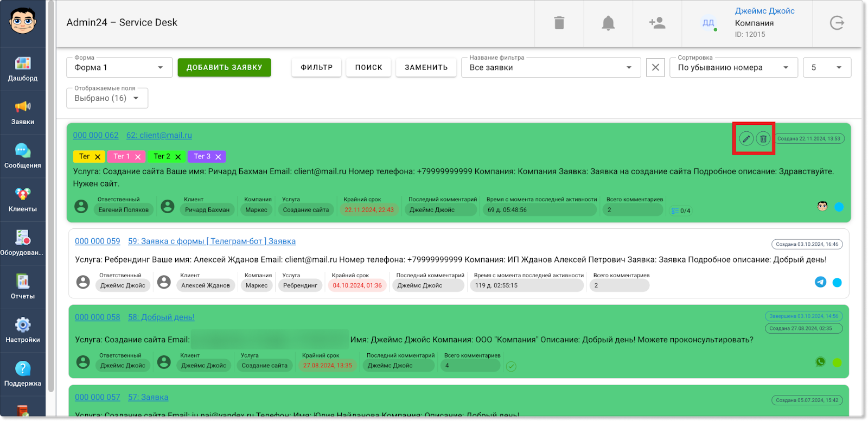Expand the Форма dropdown
The image size is (868, 421).
[x=119, y=67]
